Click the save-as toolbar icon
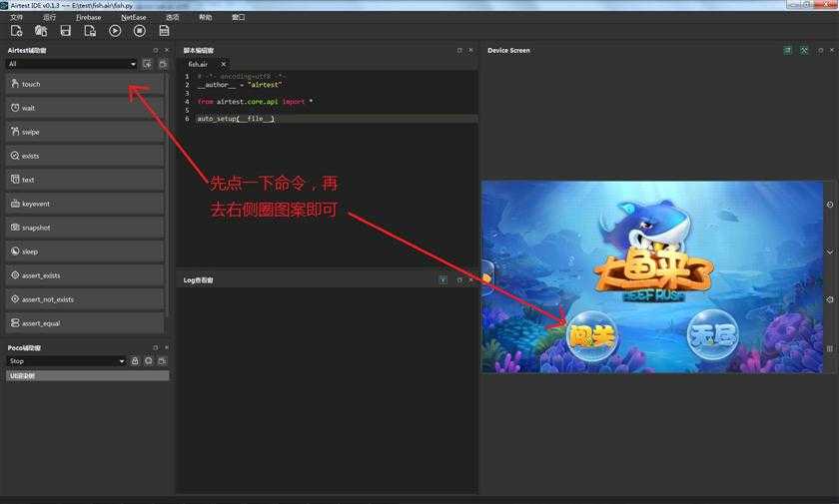Image resolution: width=839 pixels, height=504 pixels. click(x=90, y=31)
